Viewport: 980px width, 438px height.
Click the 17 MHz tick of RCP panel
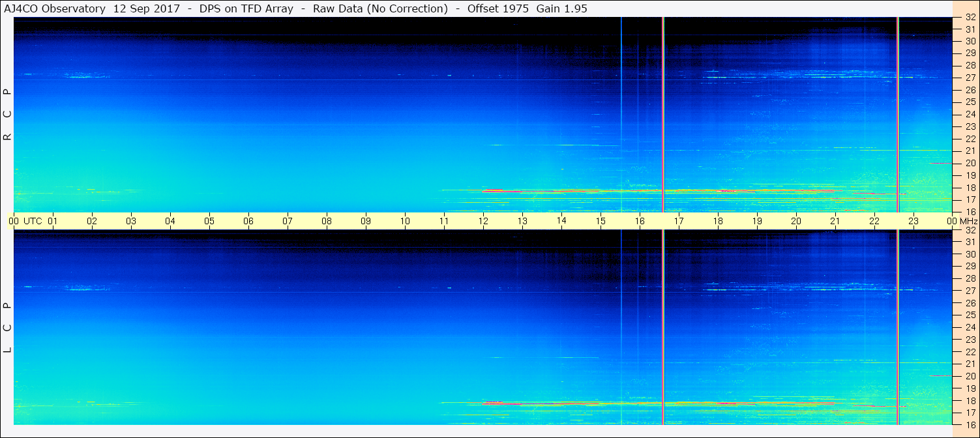click(x=970, y=199)
